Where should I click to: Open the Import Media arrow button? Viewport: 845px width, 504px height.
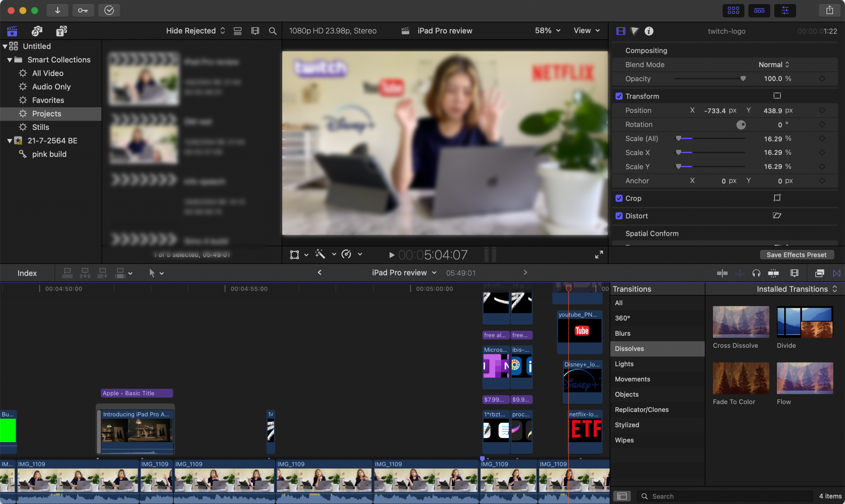(x=57, y=10)
